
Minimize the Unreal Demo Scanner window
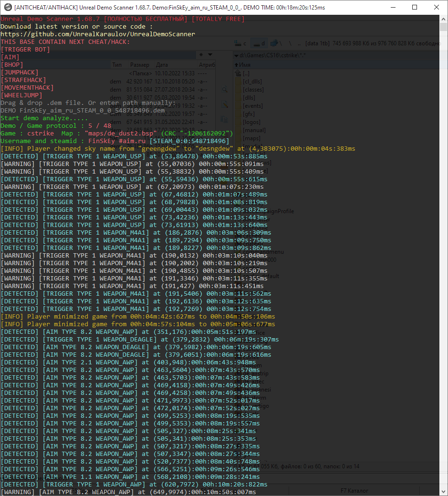pos(393,7)
